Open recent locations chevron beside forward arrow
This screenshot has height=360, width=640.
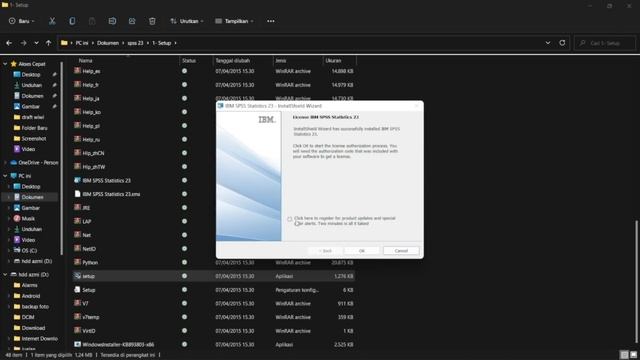tap(36, 43)
